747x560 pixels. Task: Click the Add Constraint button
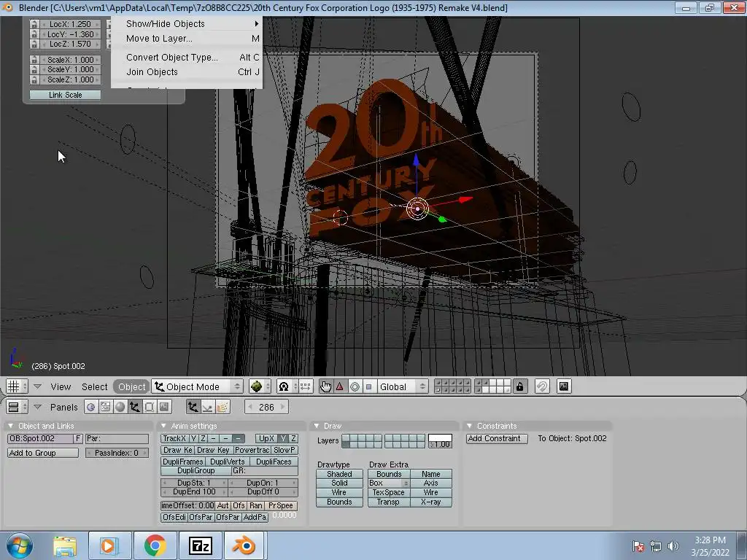tap(497, 438)
